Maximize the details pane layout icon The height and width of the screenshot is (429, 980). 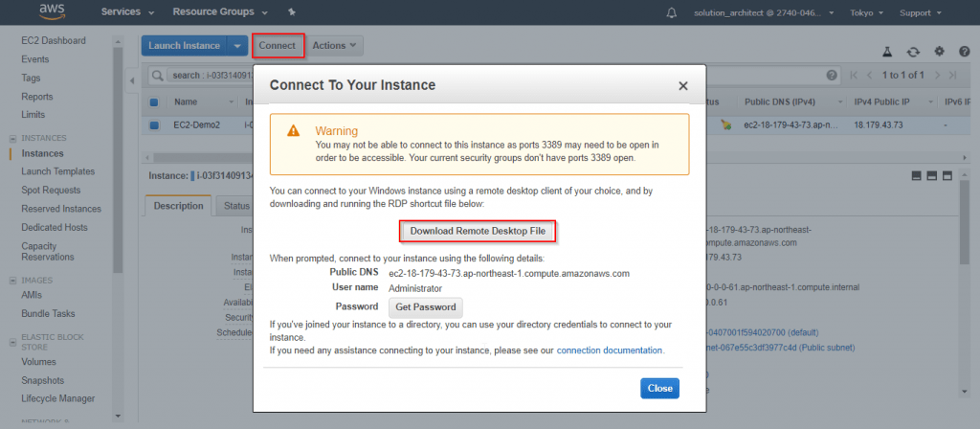coord(947,176)
